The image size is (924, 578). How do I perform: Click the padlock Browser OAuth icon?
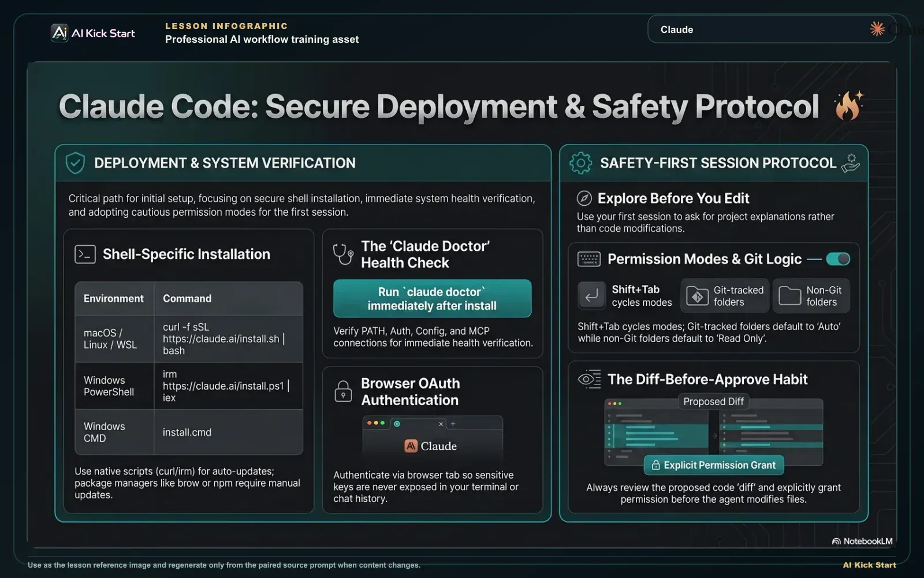coord(343,392)
